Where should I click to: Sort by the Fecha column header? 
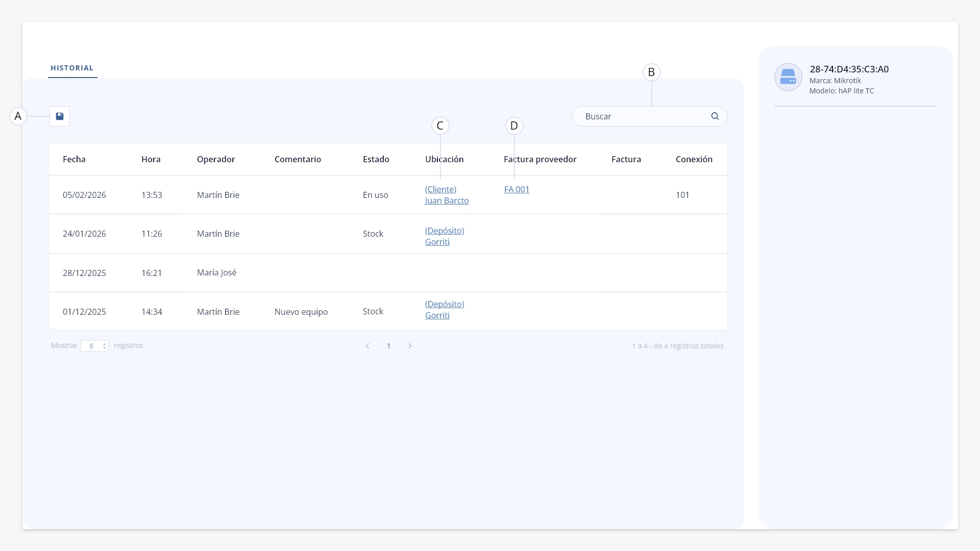[x=74, y=159]
